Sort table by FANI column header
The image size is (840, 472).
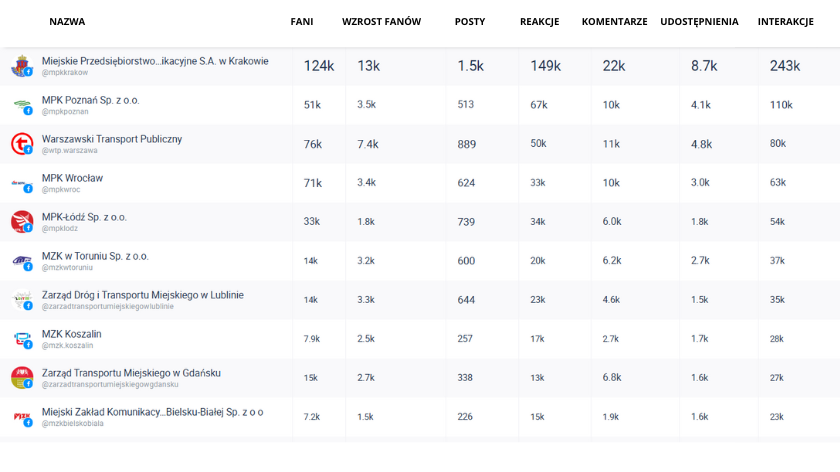[x=302, y=21]
